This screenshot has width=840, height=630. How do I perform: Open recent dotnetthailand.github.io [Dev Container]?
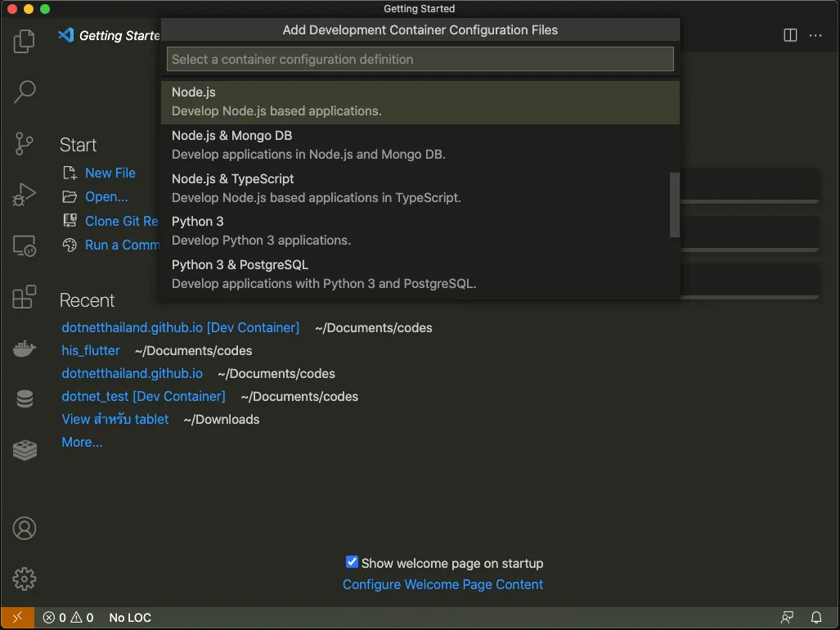pos(181,328)
